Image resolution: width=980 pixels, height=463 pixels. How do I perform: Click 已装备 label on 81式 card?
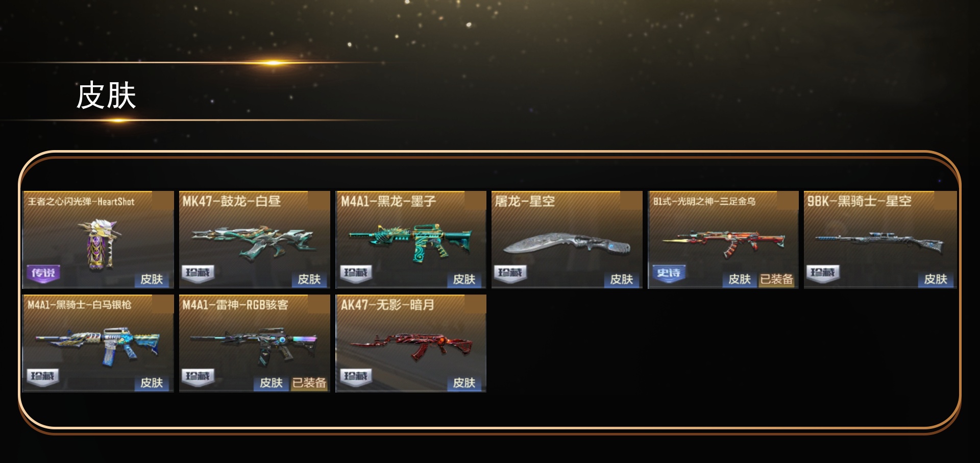[x=776, y=279]
